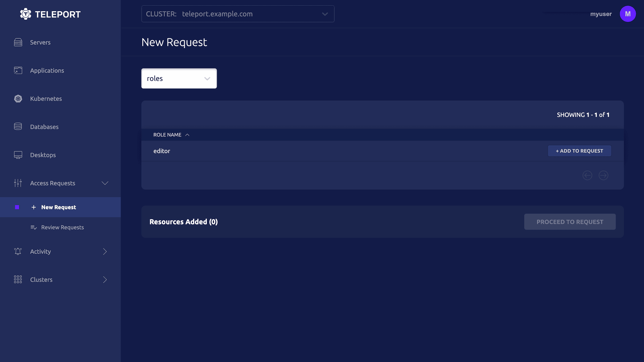Navigate to Review Requests page
644x362 pixels.
tap(62, 227)
